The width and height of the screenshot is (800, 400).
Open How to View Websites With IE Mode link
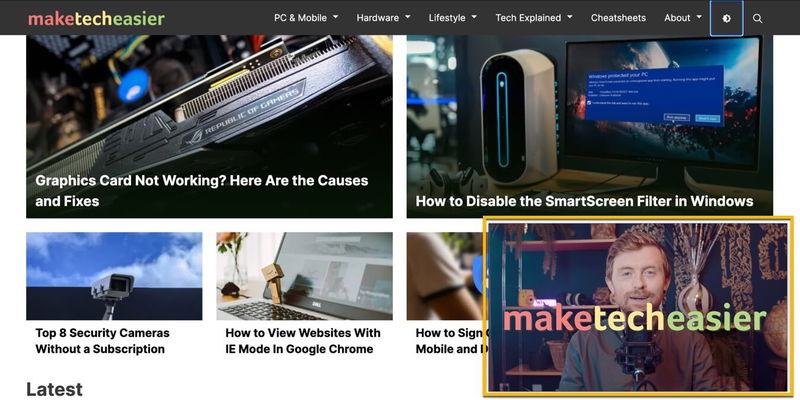303,341
